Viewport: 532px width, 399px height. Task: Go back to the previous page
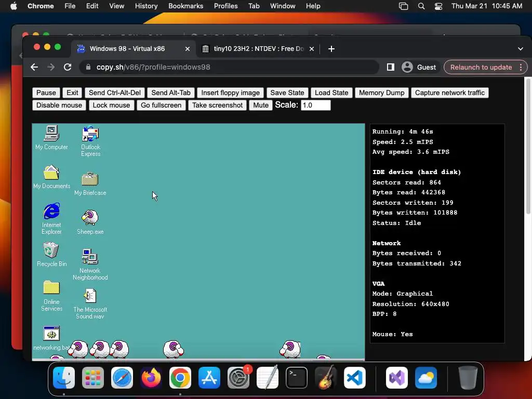pos(34,67)
